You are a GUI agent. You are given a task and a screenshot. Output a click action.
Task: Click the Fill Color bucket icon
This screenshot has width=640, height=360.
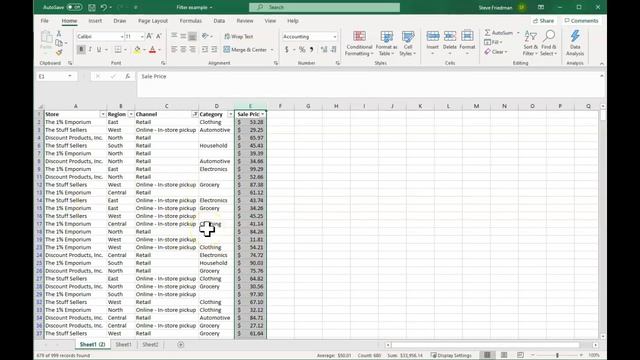137,49
